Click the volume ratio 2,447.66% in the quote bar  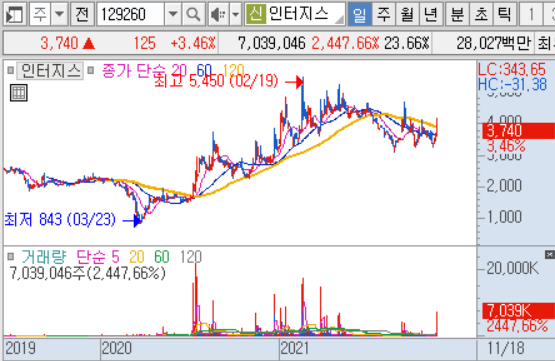coord(345,43)
